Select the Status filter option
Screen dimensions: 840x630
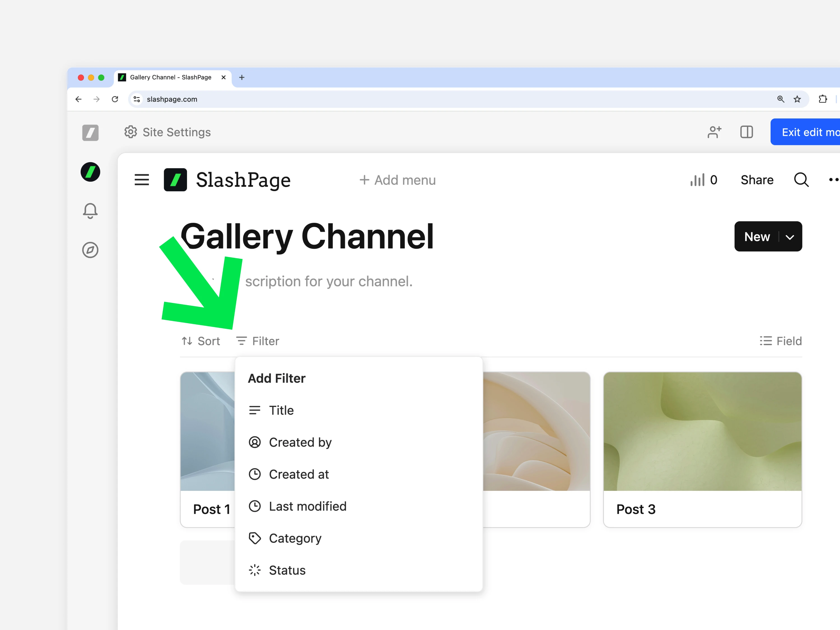(287, 570)
